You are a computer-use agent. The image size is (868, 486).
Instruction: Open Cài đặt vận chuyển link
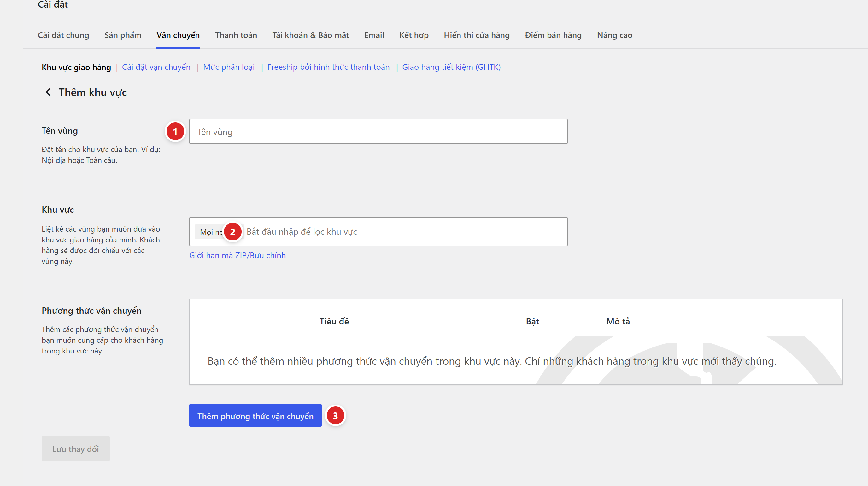156,67
